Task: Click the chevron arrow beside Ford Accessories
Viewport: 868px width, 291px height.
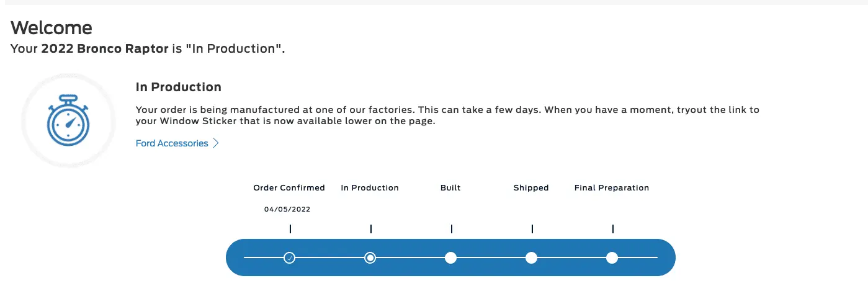Action: pyautogui.click(x=216, y=143)
